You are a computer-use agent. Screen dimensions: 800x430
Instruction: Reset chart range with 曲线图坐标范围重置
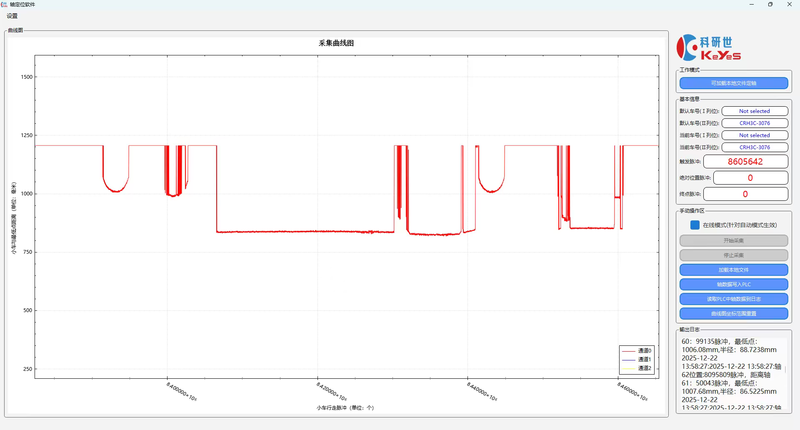tap(734, 313)
